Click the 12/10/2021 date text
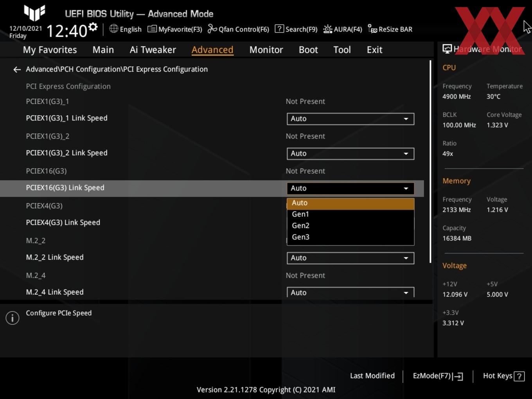The height and width of the screenshot is (399, 532). tap(25, 29)
